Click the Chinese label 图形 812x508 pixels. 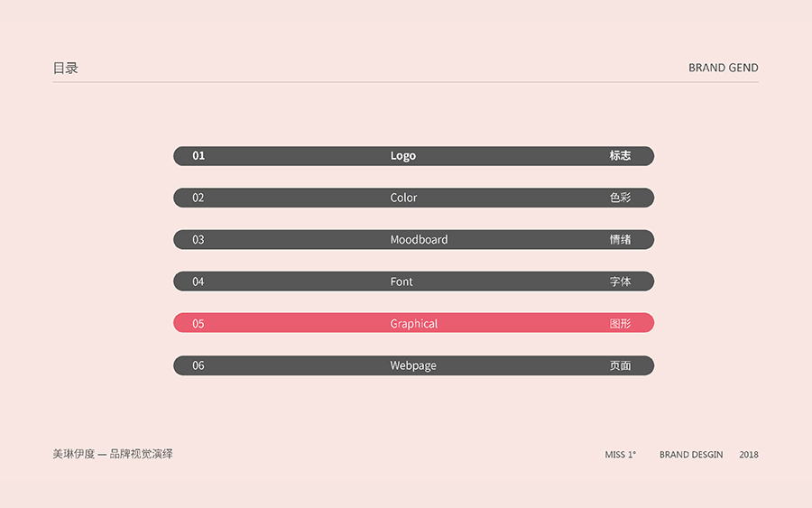click(x=620, y=324)
